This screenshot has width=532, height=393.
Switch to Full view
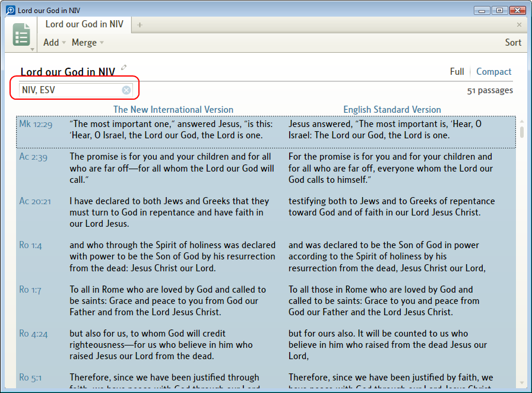click(x=457, y=72)
